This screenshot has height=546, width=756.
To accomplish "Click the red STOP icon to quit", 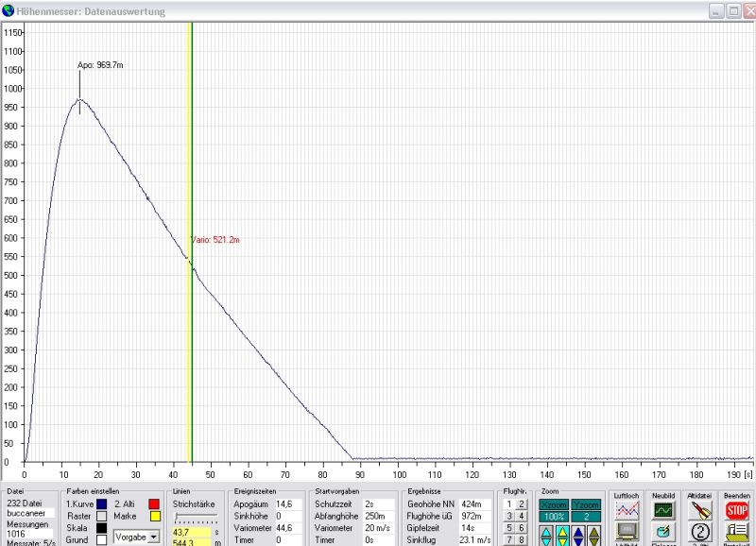I will tap(737, 510).
